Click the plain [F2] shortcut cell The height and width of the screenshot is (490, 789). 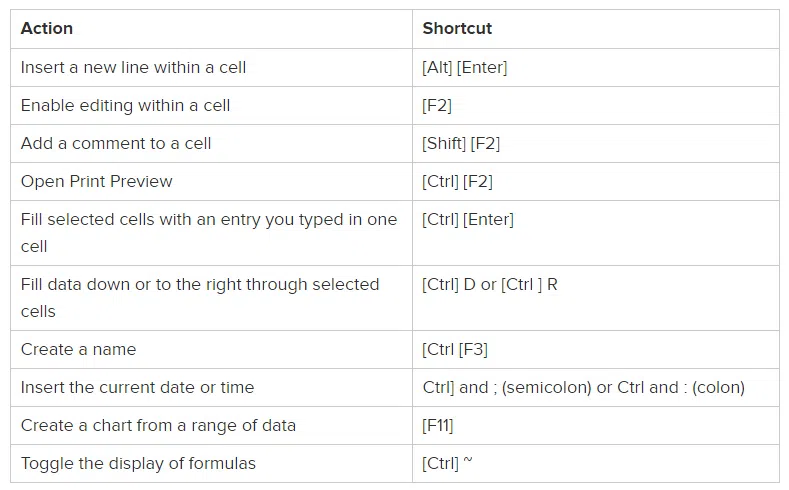(x=437, y=106)
